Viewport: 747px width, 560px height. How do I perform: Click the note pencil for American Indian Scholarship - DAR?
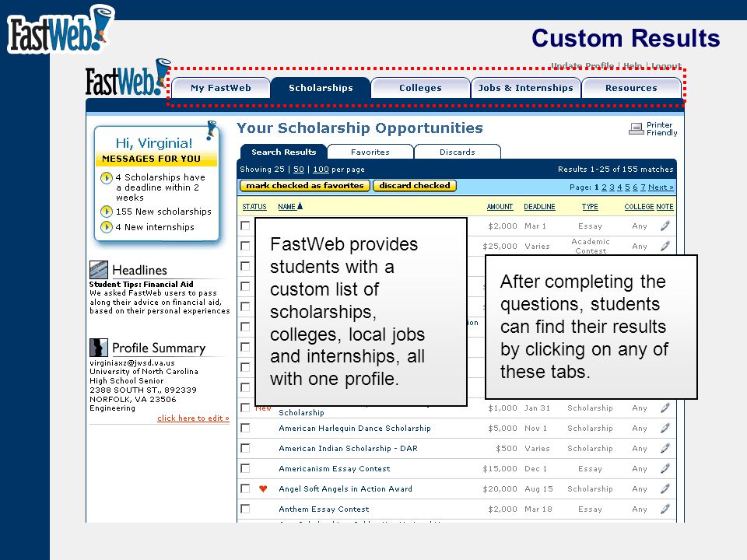click(665, 448)
